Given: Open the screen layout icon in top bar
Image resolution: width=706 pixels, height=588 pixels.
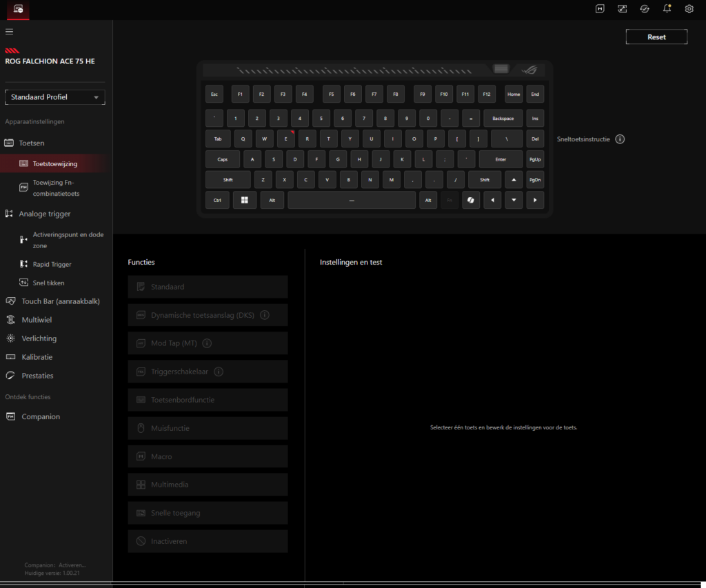Looking at the screenshot, I should tap(623, 9).
